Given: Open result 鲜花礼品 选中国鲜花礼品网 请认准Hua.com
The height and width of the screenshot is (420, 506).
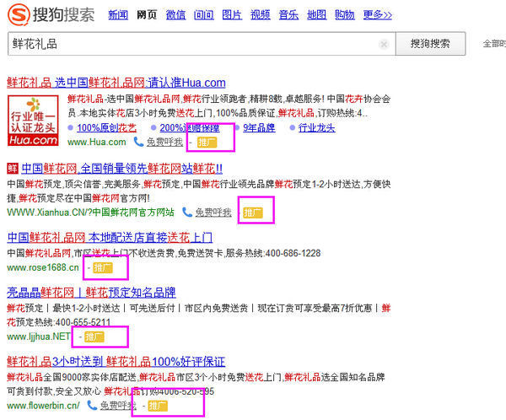Looking at the screenshot, I should pos(116,83).
